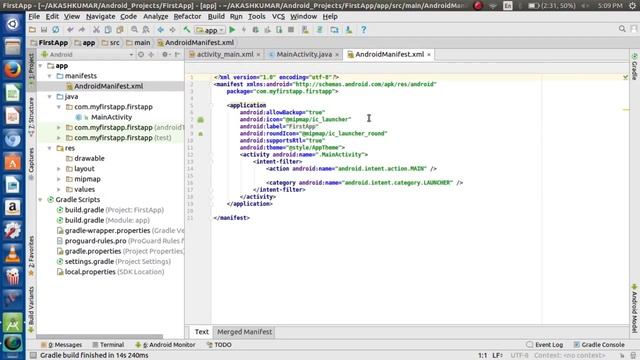Click the Search Everywhere magnifier icon
640x360 pixels.
click(622, 29)
